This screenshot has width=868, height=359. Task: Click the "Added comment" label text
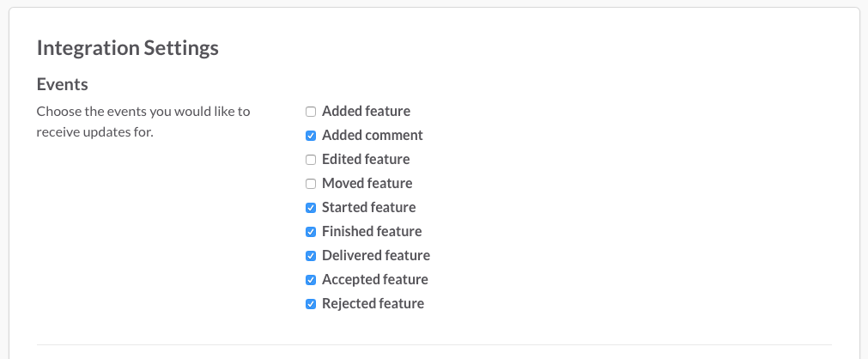(372, 135)
